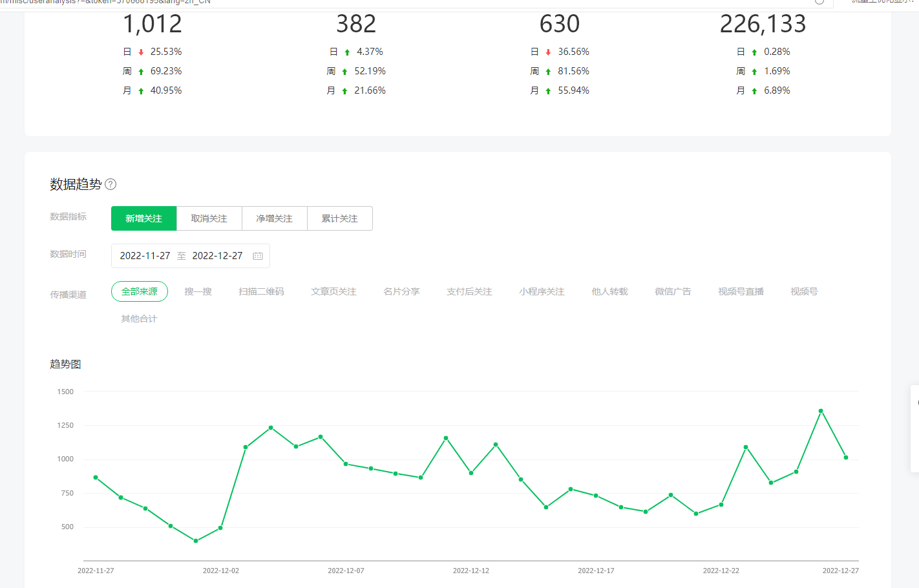Click the chart's first data point for 2022-11-27
Viewport: 919px width, 588px height.
point(96,478)
